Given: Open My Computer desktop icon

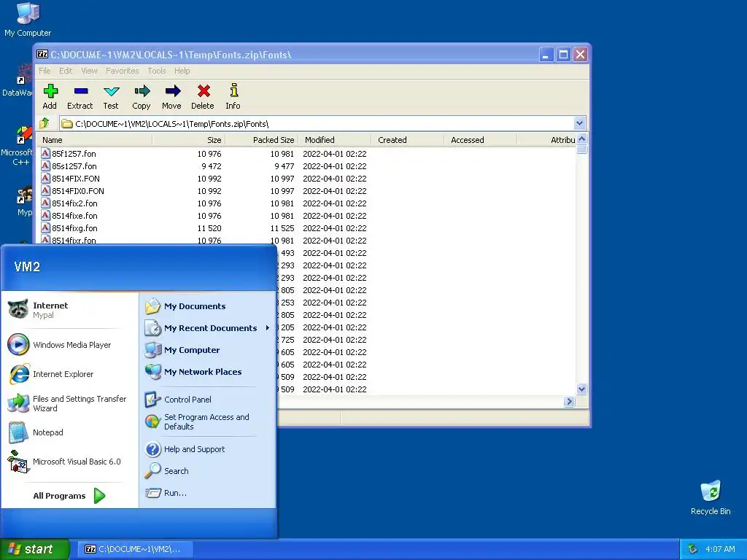Looking at the screenshot, I should (x=28, y=19).
